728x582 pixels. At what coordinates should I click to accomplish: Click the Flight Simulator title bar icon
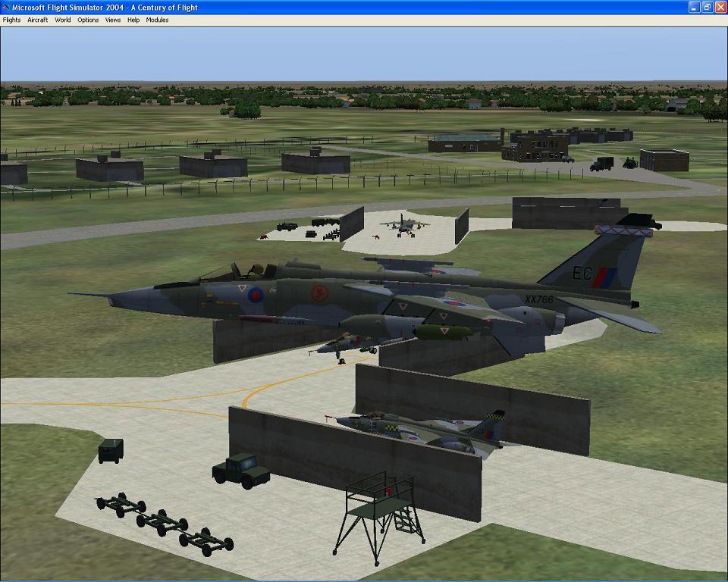(x=5, y=8)
